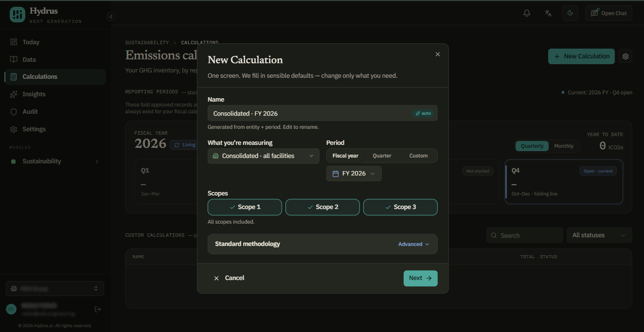Select the Q4 period card
Screen dimensions: 644x332
[564, 182]
